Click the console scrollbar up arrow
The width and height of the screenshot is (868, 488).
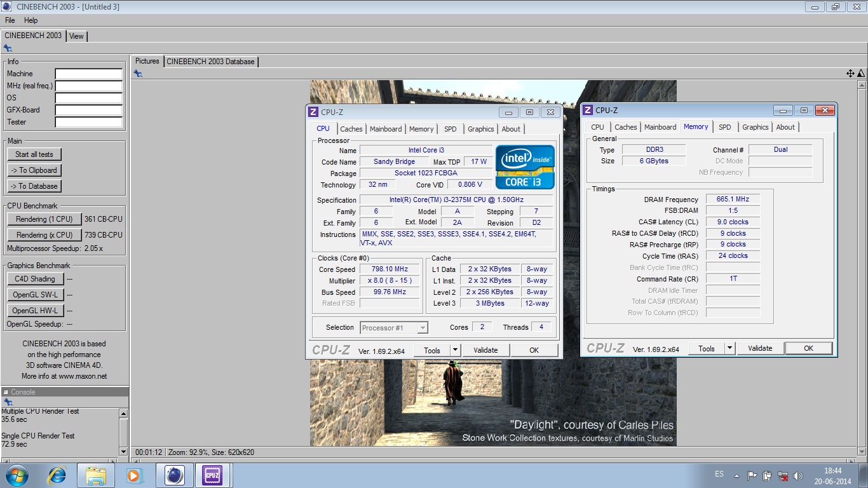pos(123,413)
